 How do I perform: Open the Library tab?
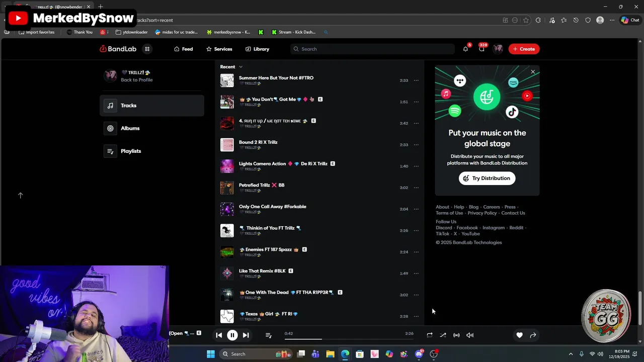pos(257,49)
